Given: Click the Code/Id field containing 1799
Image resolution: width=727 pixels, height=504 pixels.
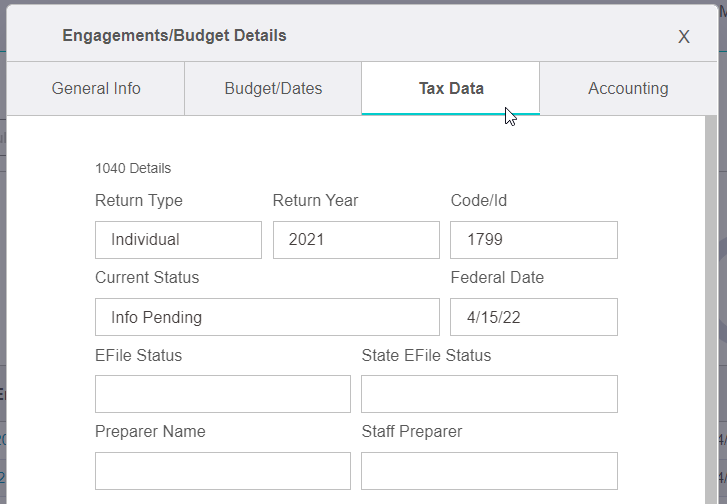Looking at the screenshot, I should point(534,240).
